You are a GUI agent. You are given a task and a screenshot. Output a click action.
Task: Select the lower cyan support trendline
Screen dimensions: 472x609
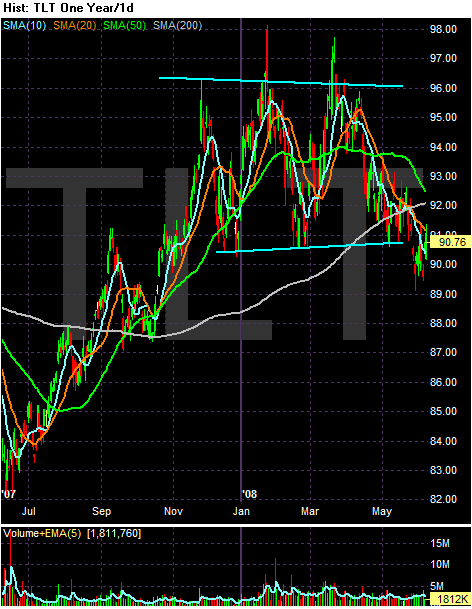(x=309, y=247)
